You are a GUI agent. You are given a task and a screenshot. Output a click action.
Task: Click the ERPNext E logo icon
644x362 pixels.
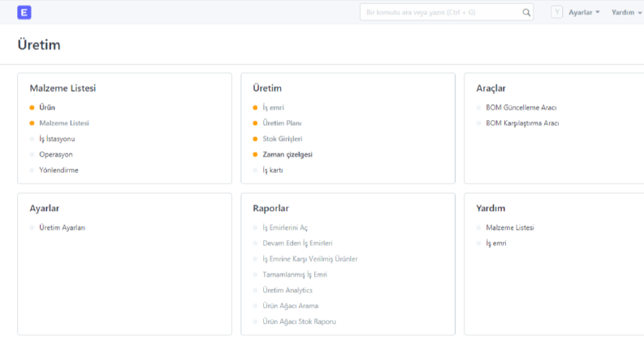24,12
